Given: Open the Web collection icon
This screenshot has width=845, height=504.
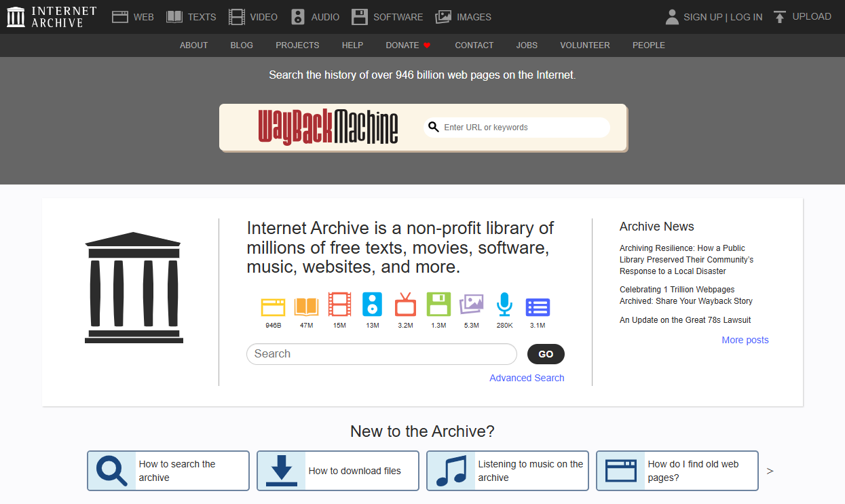Looking at the screenshot, I should coord(121,16).
